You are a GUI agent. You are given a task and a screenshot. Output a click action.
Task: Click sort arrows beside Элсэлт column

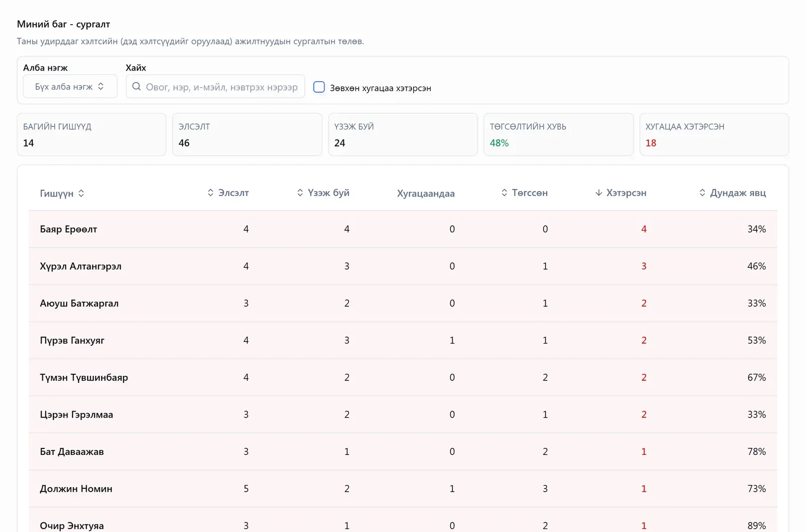pos(211,192)
